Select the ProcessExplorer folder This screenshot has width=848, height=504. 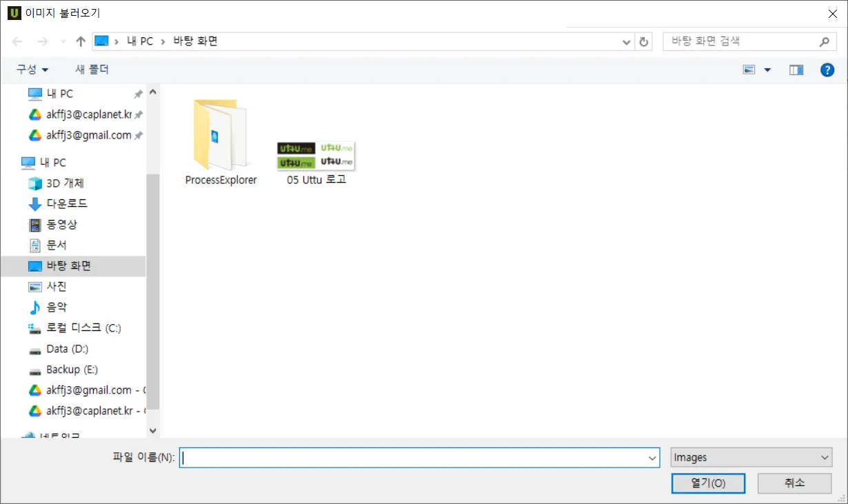(221, 142)
